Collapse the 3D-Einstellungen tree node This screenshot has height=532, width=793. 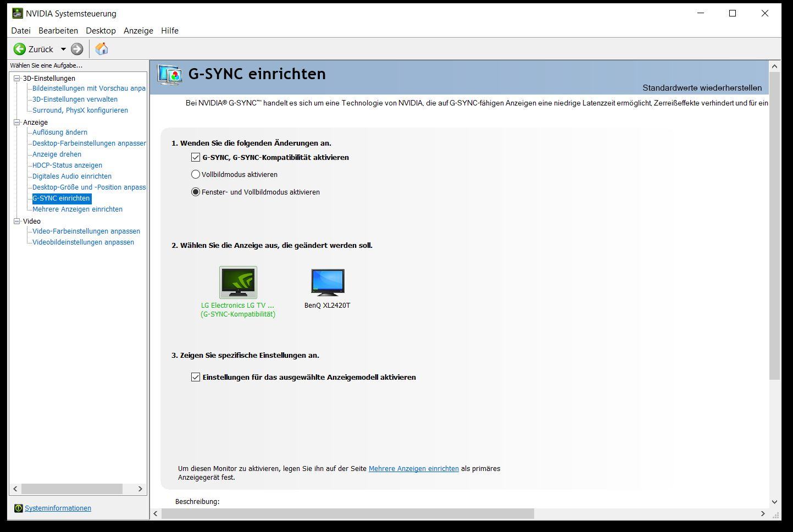17,78
